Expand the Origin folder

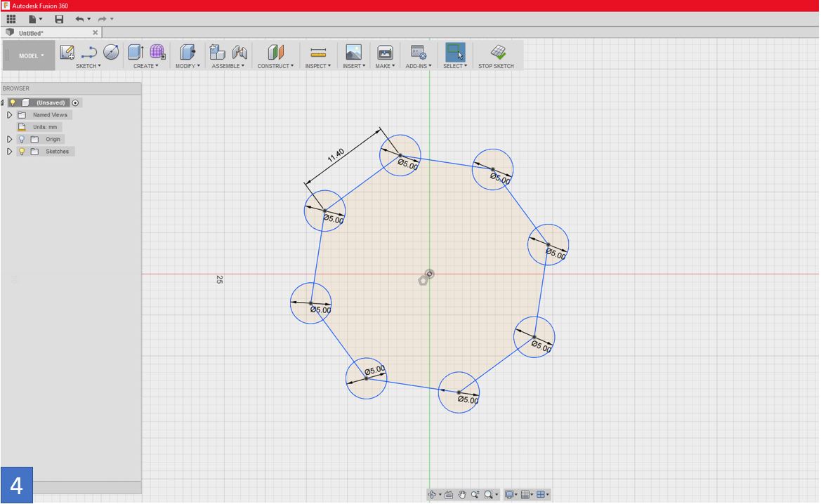tap(9, 139)
